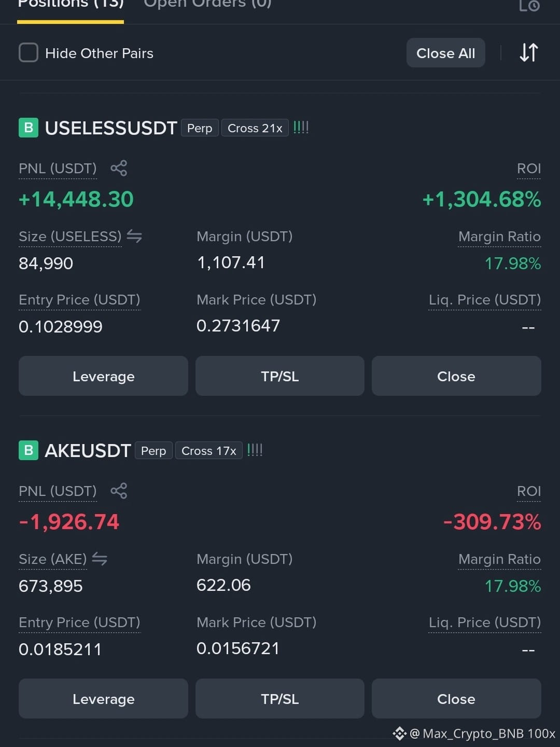
Task: Share the USELESSUSDT PNL via share icon
Action: 119,168
